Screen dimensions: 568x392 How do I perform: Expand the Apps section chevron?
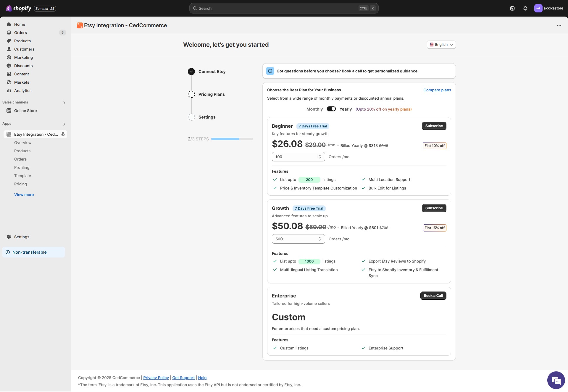(x=64, y=124)
